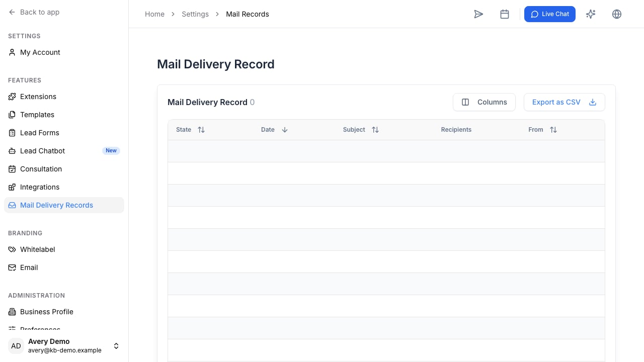Open Consultation settings
The image size is (644, 362).
64,169
